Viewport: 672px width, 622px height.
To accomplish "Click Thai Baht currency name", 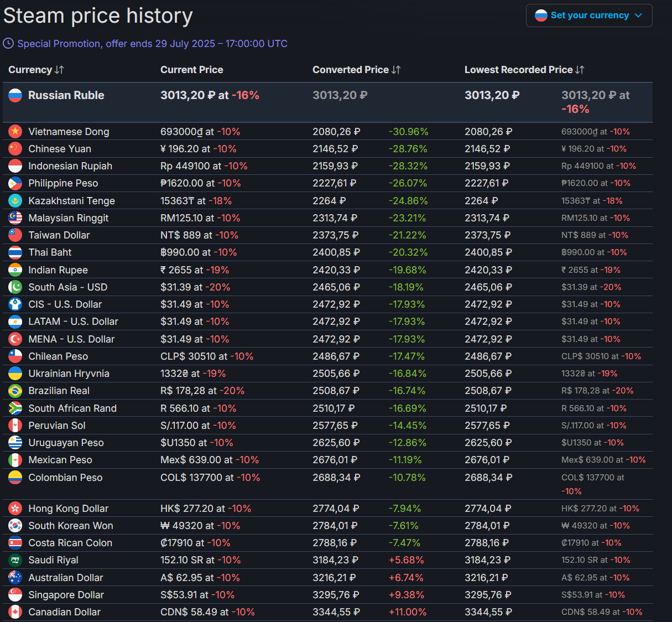I will coord(50,252).
